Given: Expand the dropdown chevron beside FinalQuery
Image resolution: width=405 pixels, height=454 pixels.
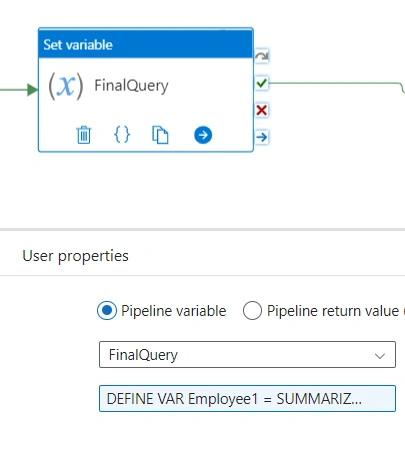Looking at the screenshot, I should click(380, 356).
